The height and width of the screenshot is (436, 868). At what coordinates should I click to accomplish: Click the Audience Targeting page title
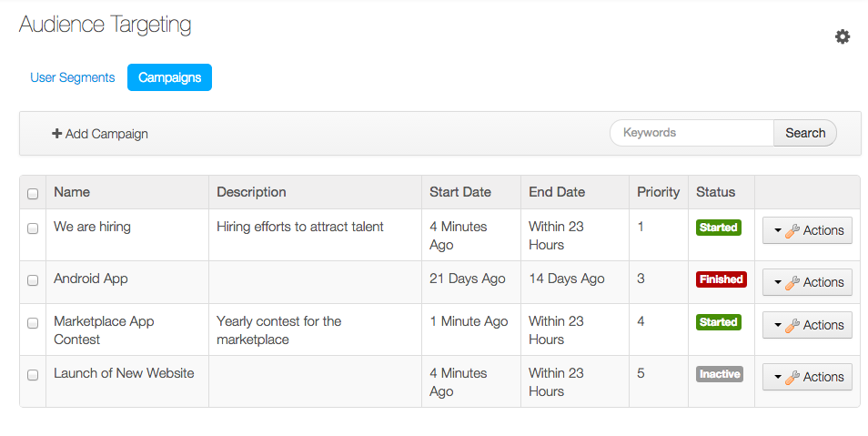106,25
